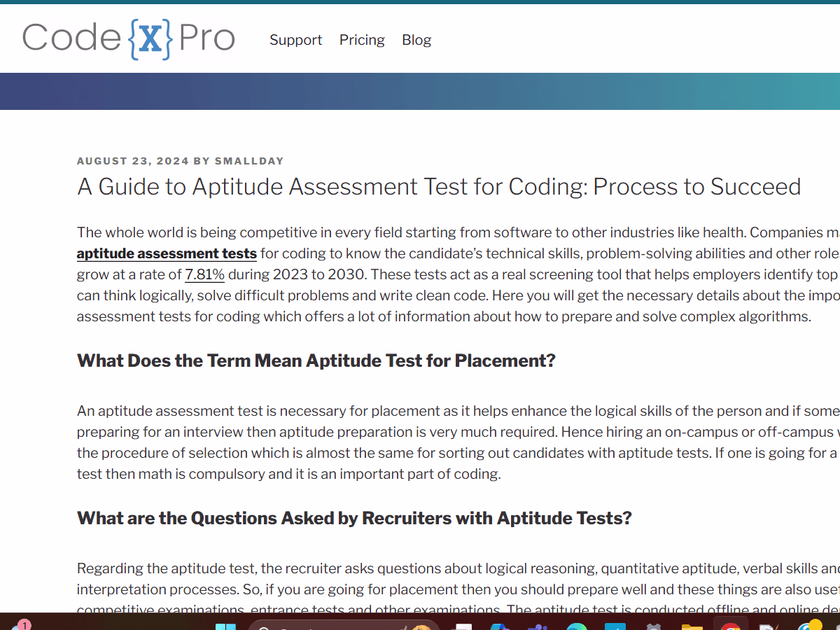Open the Windows Start menu
The image size is (840, 630).
point(225,625)
